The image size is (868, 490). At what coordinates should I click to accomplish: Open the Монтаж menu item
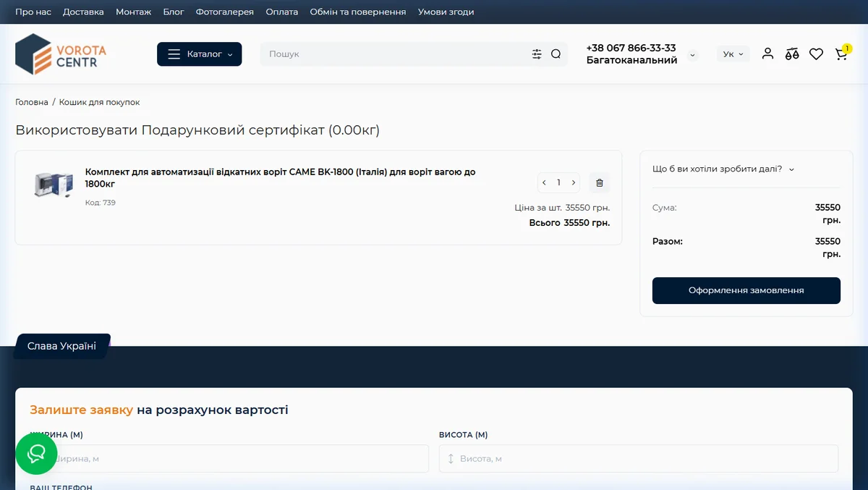pos(134,12)
